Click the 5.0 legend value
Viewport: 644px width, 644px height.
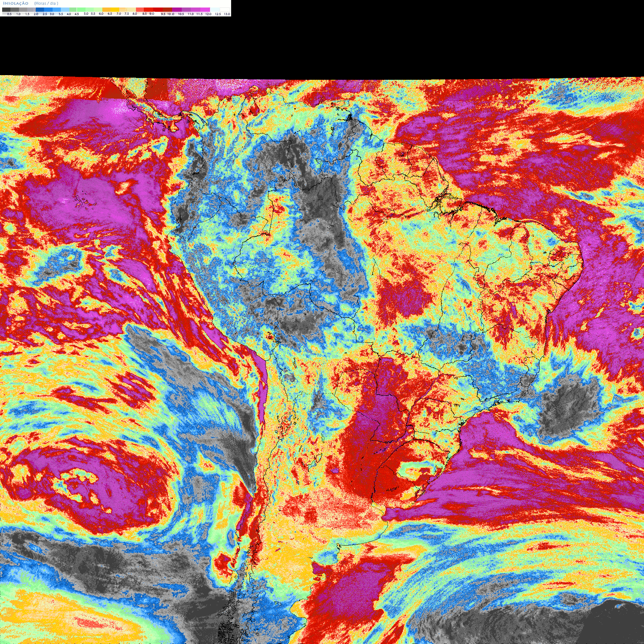[x=86, y=14]
